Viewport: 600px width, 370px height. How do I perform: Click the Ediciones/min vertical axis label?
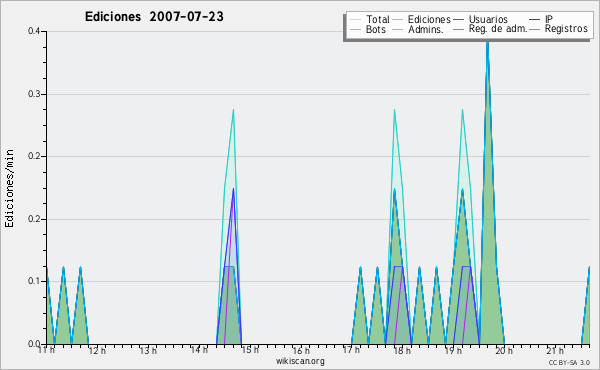(x=9, y=188)
